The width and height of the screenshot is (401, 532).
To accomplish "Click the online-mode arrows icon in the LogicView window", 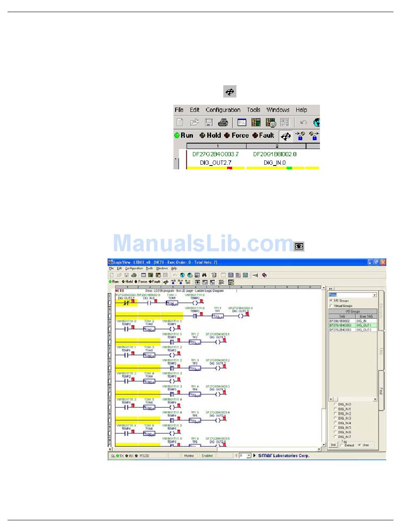I will (x=166, y=282).
